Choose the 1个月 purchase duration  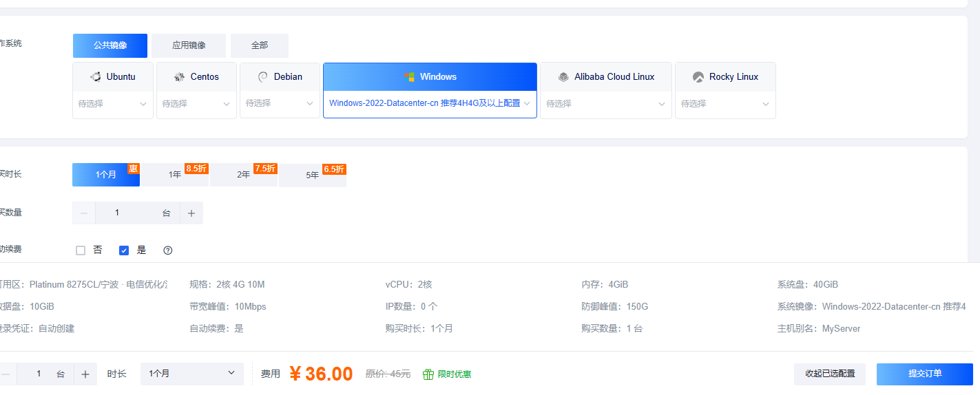pyautogui.click(x=106, y=175)
